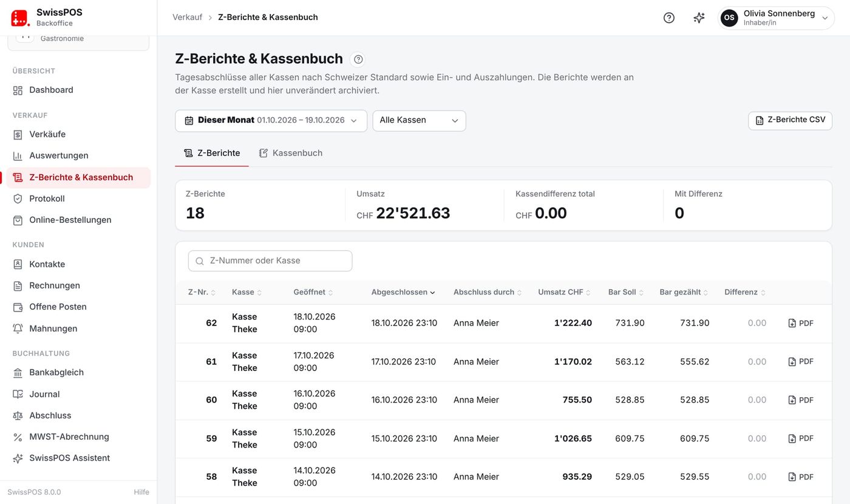Sort table by Umsatz CHF column
The image size is (850, 504).
tap(565, 292)
